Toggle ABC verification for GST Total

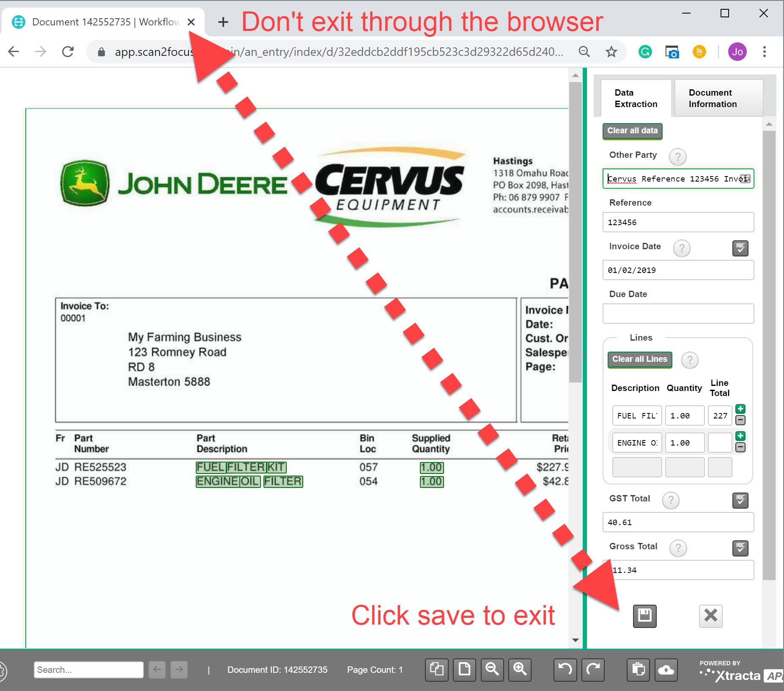pos(740,501)
